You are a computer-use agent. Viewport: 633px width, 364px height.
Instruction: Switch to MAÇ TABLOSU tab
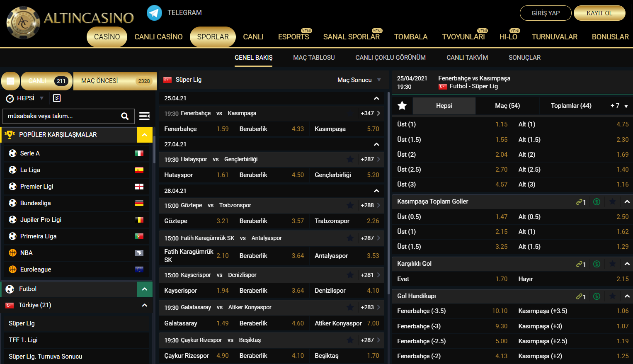click(x=314, y=58)
